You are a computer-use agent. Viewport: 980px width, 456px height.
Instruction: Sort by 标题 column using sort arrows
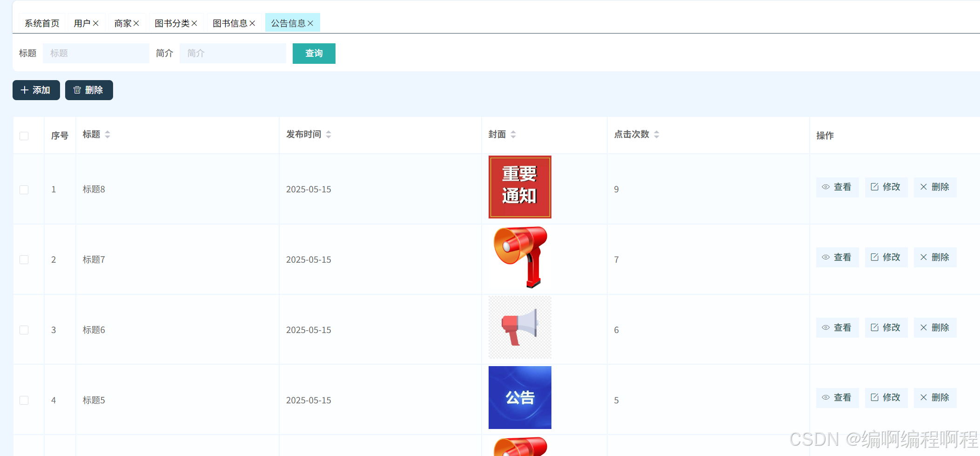pos(107,135)
